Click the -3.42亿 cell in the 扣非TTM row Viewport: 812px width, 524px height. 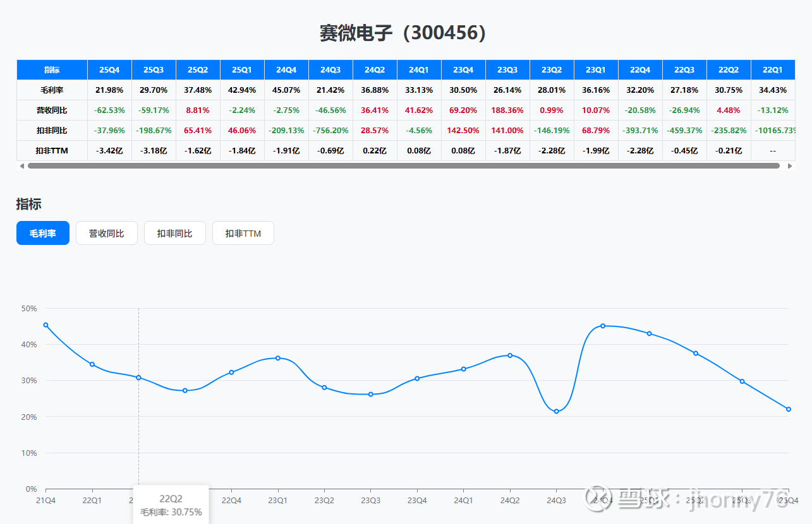[x=110, y=150]
